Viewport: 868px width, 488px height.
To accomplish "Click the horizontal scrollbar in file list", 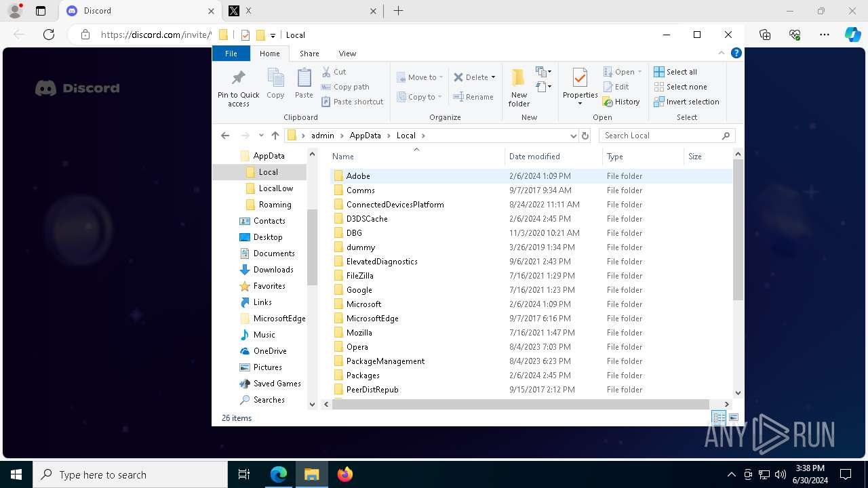I will point(521,404).
